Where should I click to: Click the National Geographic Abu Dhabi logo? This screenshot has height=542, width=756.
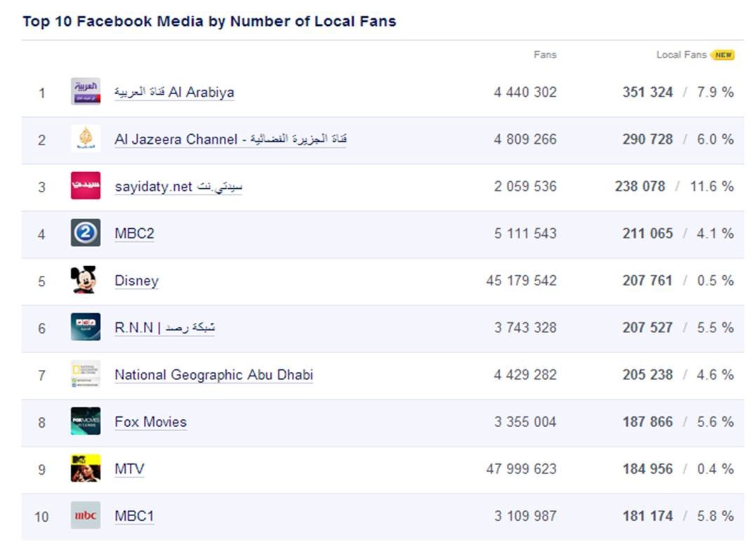pyautogui.click(x=86, y=374)
